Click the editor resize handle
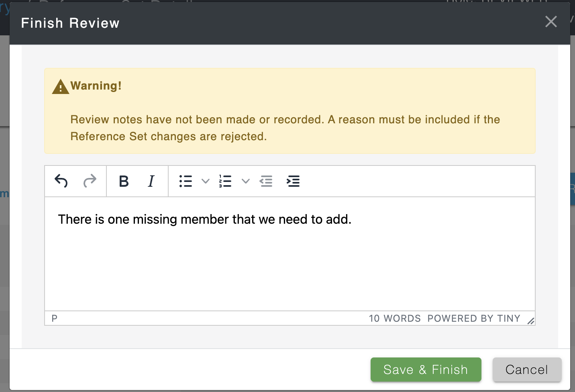The width and height of the screenshot is (575, 392). coord(531,321)
